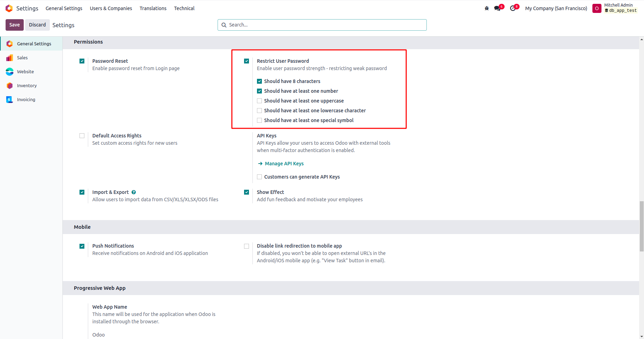Open Invoicing settings in sidebar
The height and width of the screenshot is (339, 644).
click(26, 100)
